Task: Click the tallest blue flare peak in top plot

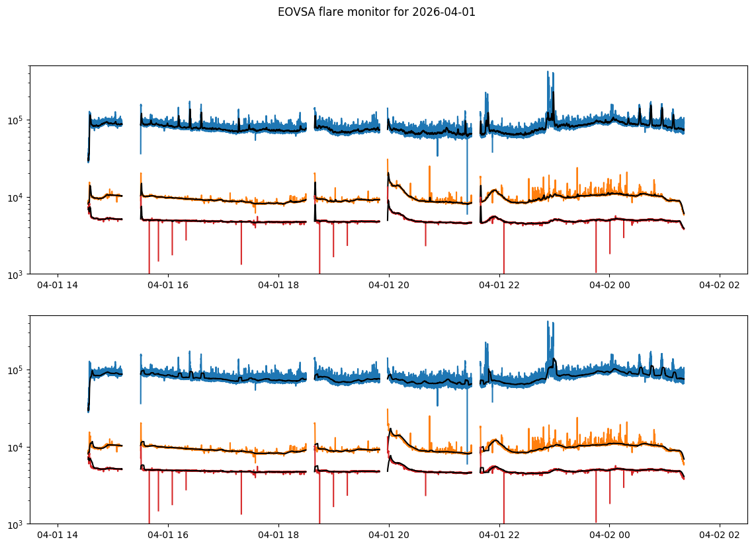Action: click(x=548, y=73)
